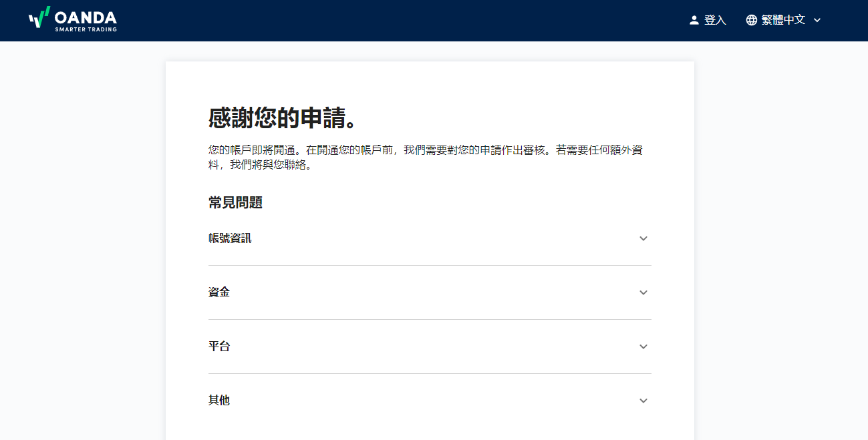Click the OANDA logo in the header
Image resolution: width=868 pixels, height=440 pixels.
click(73, 20)
